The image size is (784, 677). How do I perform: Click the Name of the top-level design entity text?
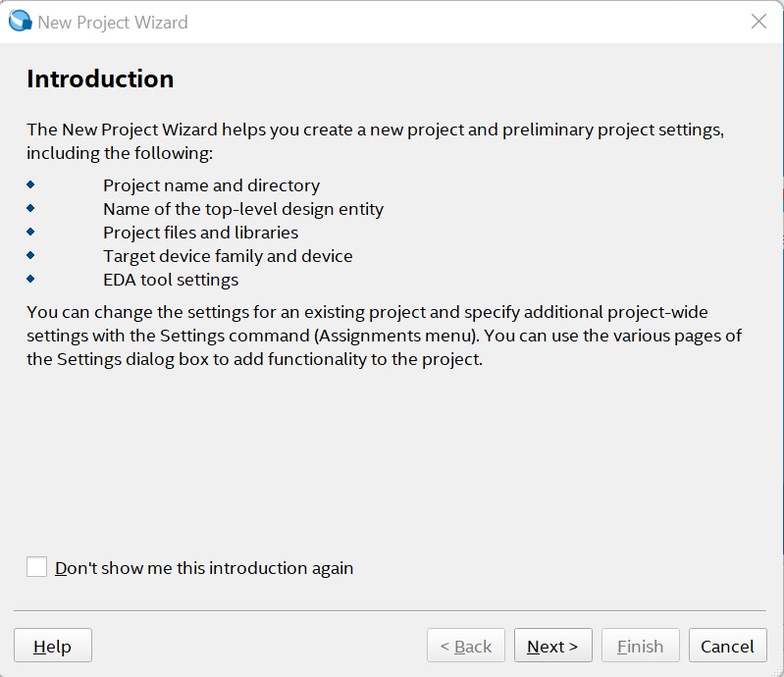click(x=243, y=209)
